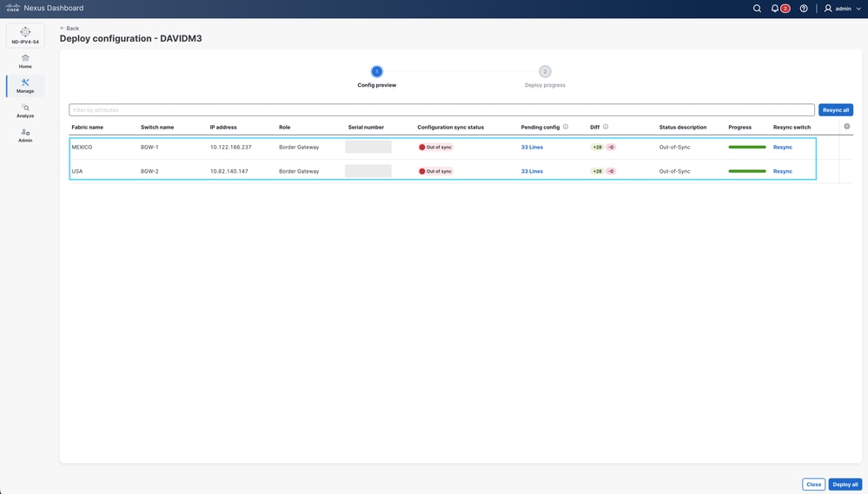Resync switch BGW-1

tap(783, 147)
